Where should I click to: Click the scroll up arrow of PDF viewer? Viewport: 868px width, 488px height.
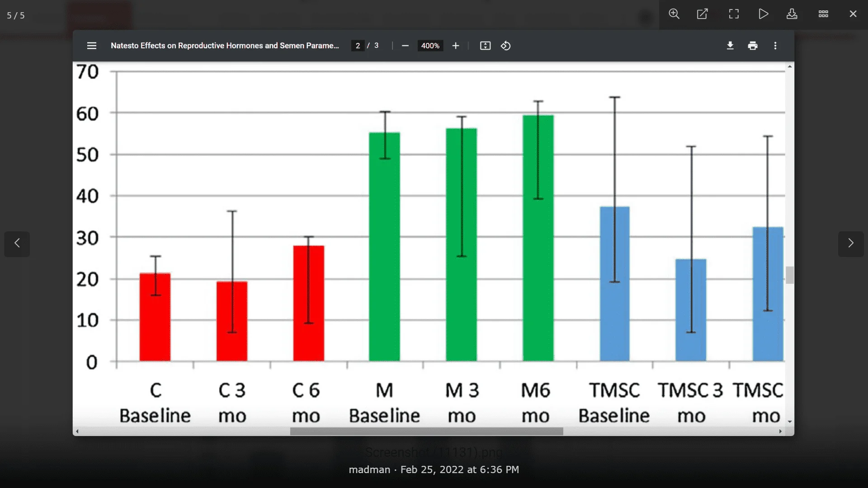point(790,66)
